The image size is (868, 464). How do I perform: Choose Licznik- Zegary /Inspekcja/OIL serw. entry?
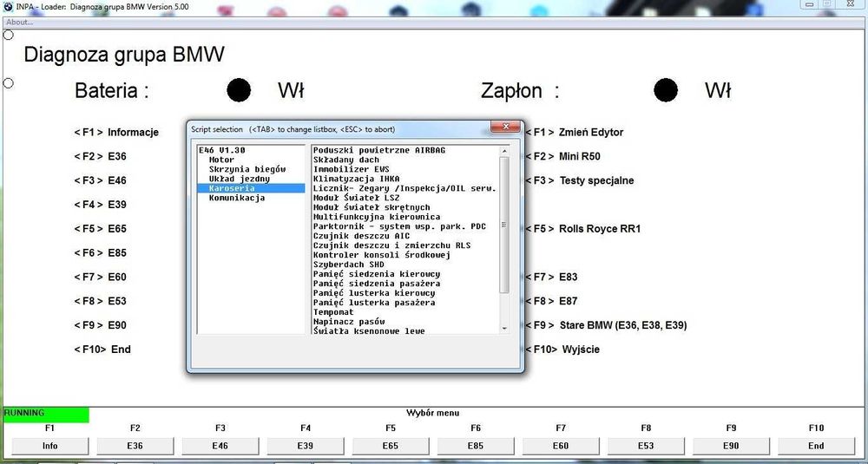click(404, 188)
